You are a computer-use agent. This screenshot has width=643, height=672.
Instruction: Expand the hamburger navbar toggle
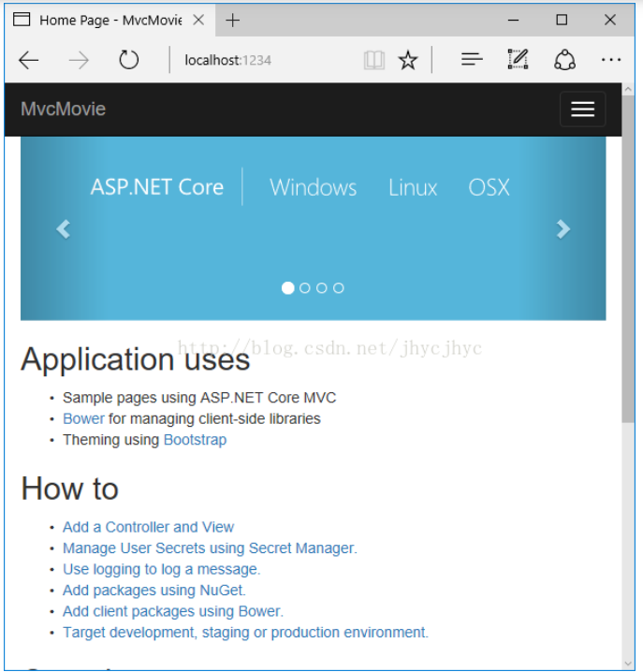582,109
